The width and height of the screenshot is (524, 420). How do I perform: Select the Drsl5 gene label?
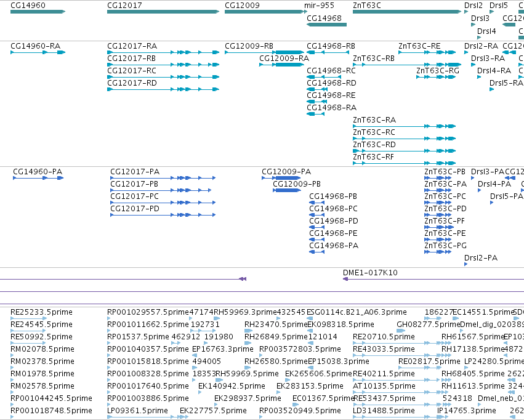(499, 6)
